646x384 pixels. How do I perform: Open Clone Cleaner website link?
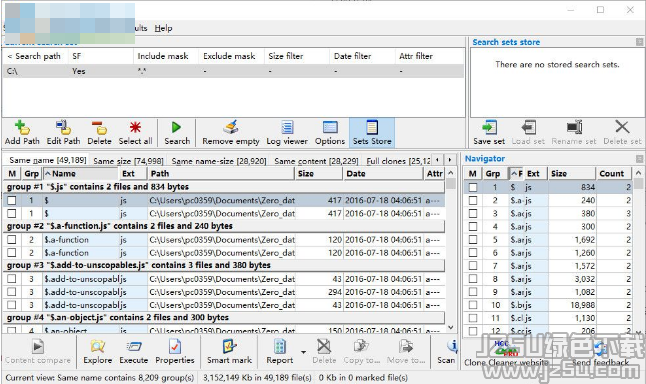click(506, 363)
